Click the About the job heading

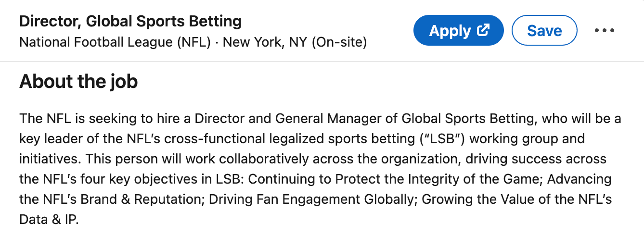[78, 82]
